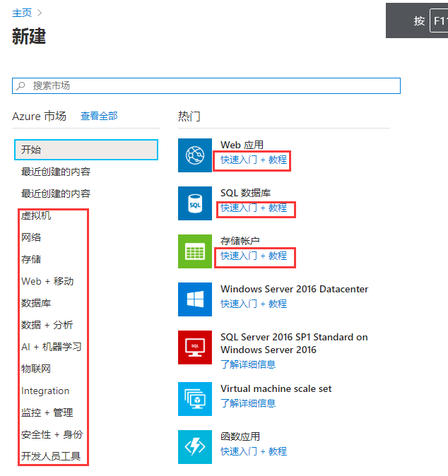Go back to 主页 via breadcrumb

(22, 13)
